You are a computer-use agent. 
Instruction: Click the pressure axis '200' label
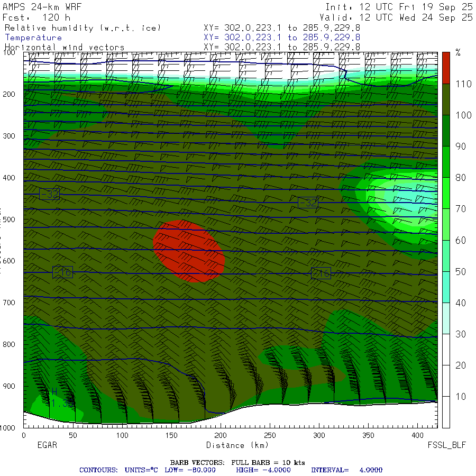pyautogui.click(x=9, y=94)
